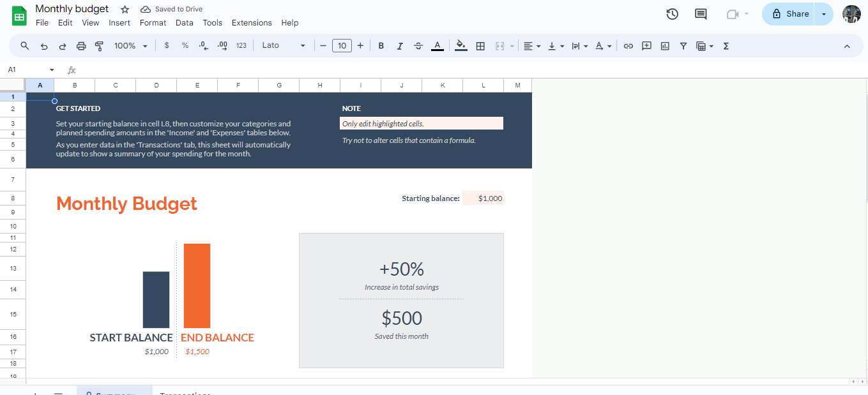Open table views dropdown
The image size is (868, 395).
(705, 46)
